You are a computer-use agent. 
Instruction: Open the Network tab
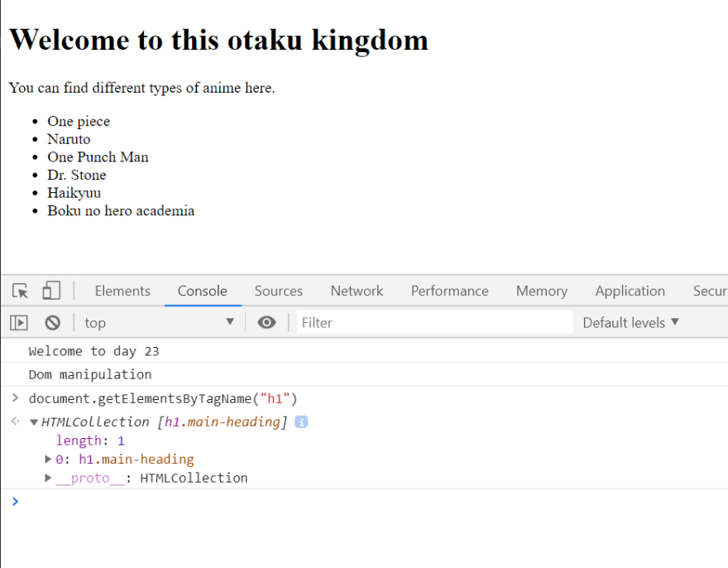(x=357, y=291)
